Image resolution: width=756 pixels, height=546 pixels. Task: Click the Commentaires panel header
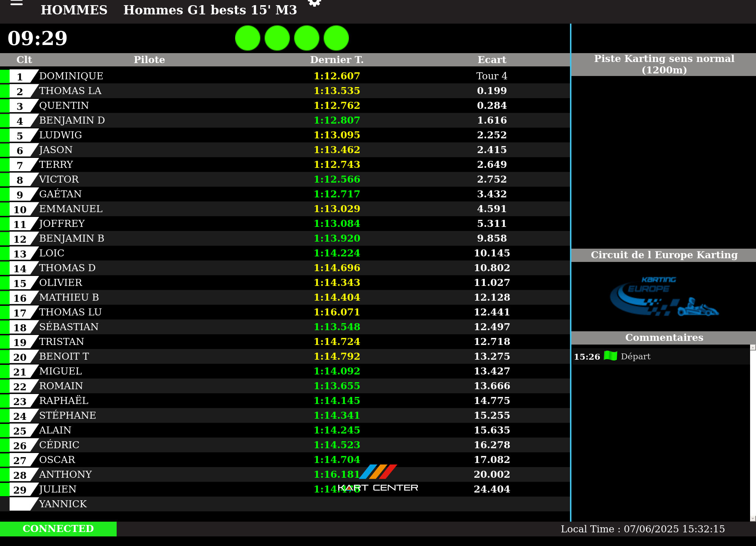(664, 338)
